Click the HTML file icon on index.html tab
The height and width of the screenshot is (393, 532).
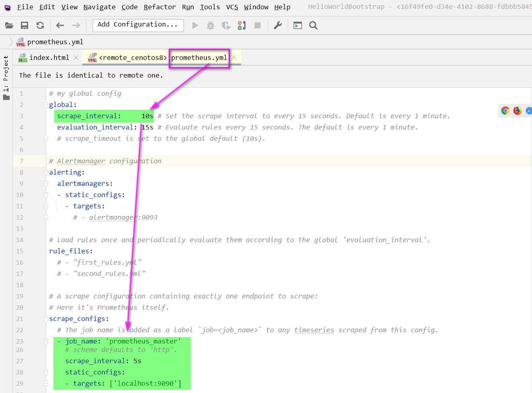[x=23, y=58]
